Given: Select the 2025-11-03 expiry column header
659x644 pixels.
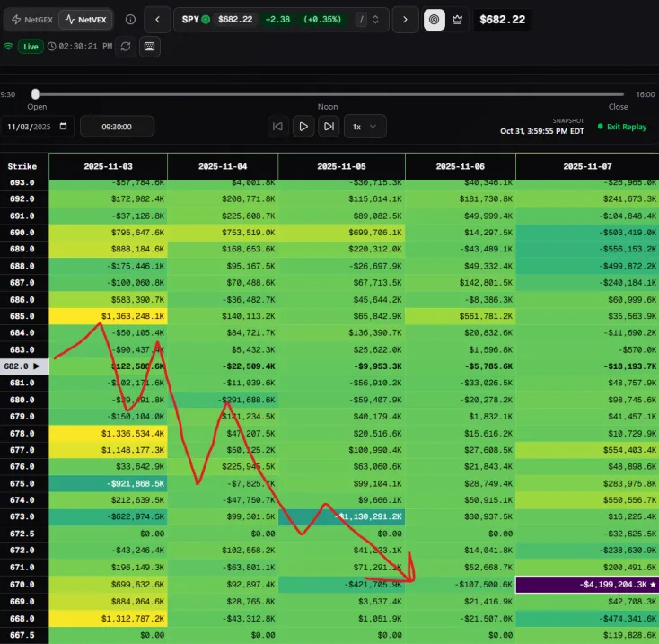Looking at the screenshot, I should click(x=108, y=166).
